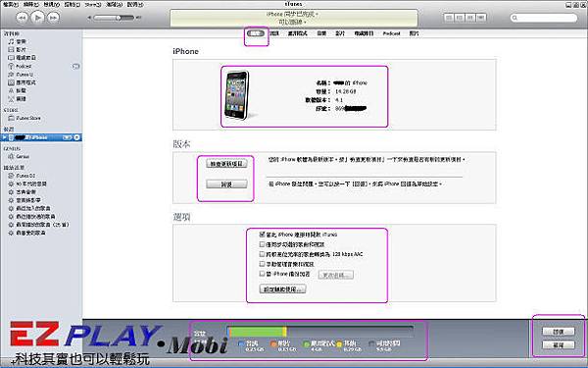Image resolution: width=588 pixels, height=368 pixels.
Task: Click the battery indicator on the iPhone device row
Action: [x=67, y=137]
